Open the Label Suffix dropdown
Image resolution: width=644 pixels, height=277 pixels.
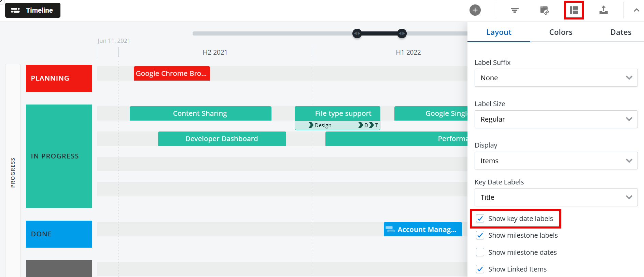[556, 78]
